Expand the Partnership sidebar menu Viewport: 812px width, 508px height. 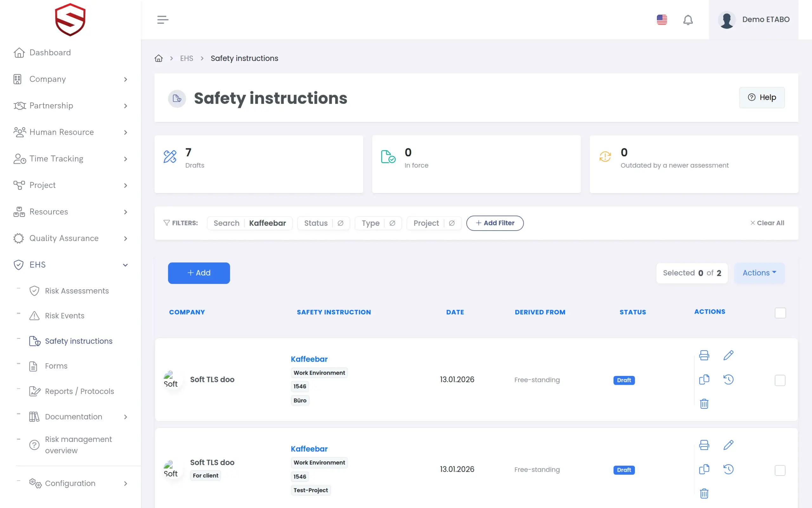pos(70,106)
